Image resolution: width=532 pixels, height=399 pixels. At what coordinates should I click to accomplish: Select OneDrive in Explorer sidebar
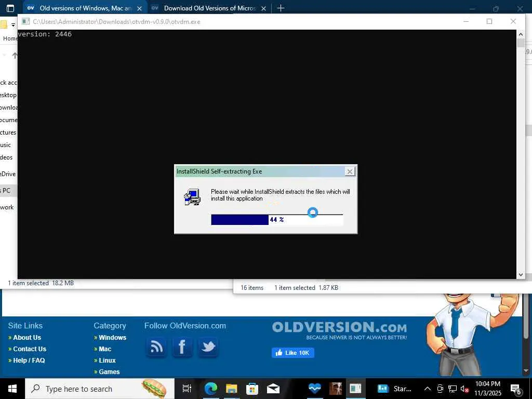tap(8, 174)
